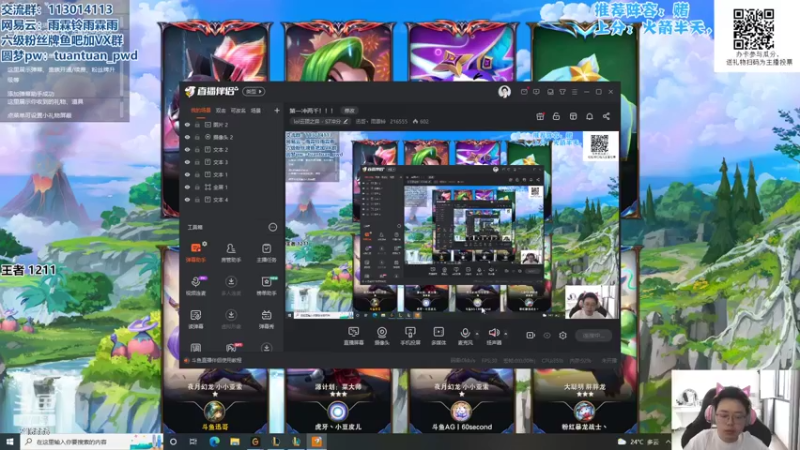Select the first orange scene tab
The image size is (800, 450).
click(x=201, y=110)
